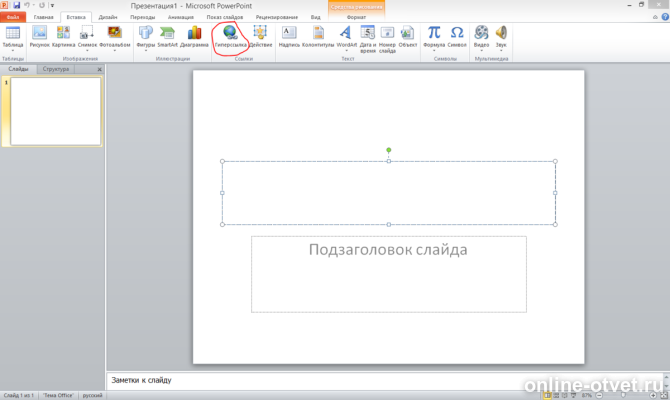Viewport: 670px width, 400px height.
Task: Open the Фигуры shapes gallery
Action: [x=146, y=33]
